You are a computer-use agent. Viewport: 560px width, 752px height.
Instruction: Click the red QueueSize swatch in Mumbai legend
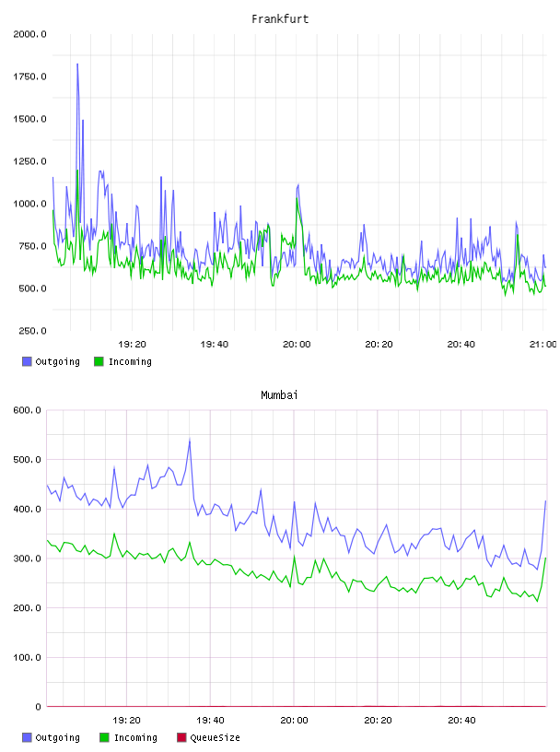tap(181, 737)
